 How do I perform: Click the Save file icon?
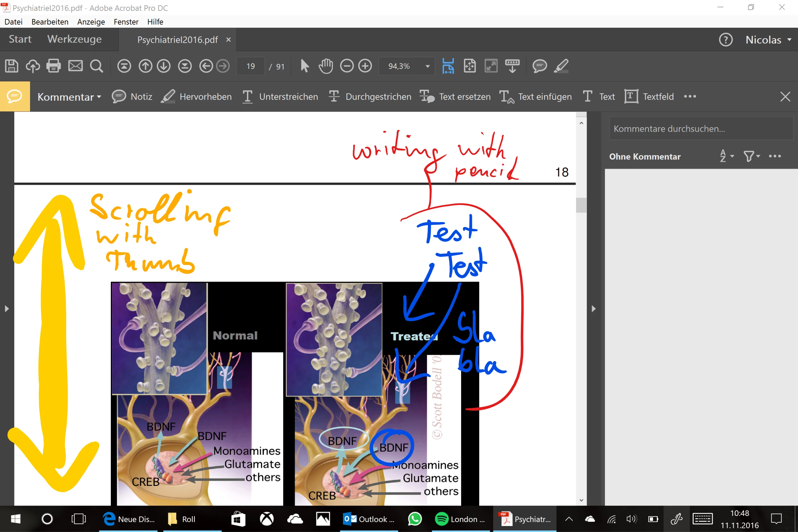(12, 66)
